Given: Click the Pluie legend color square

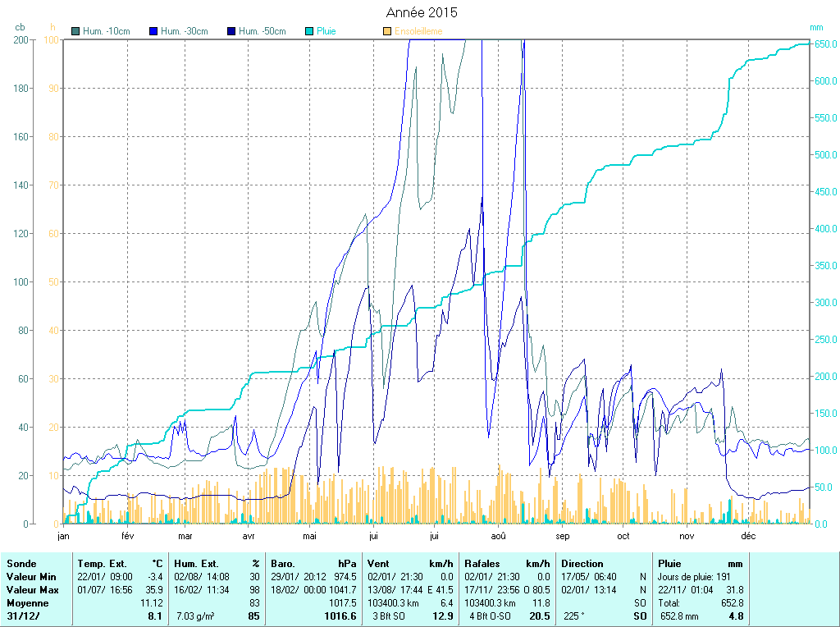Looking at the screenshot, I should [309, 31].
